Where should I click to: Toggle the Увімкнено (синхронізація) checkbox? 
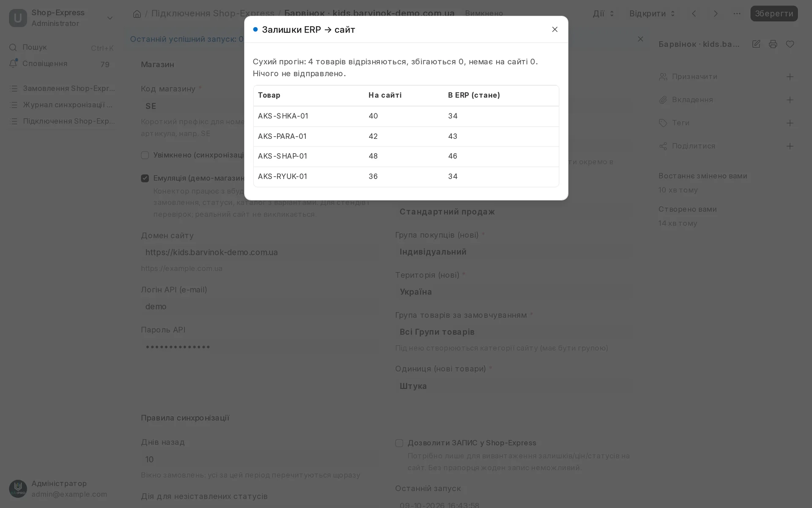(145, 155)
